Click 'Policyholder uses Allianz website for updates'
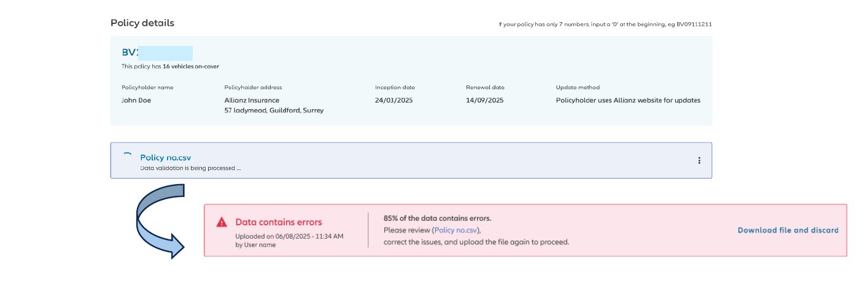The height and width of the screenshot is (289, 868). (x=628, y=100)
